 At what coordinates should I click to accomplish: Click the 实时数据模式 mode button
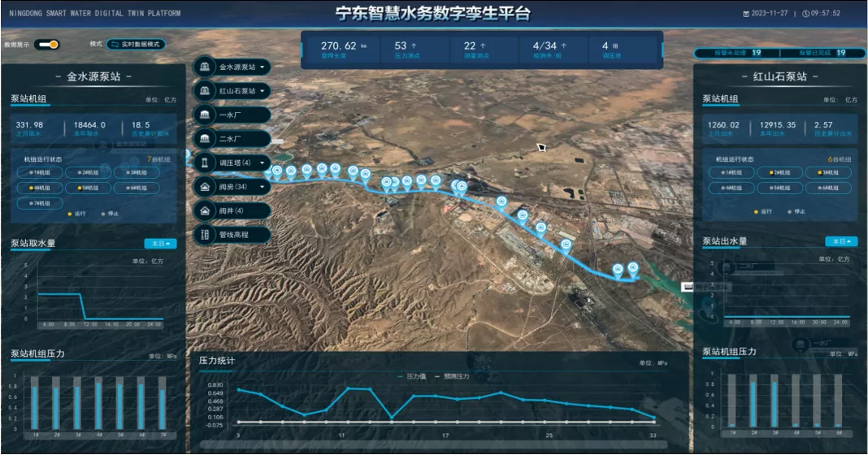point(136,45)
